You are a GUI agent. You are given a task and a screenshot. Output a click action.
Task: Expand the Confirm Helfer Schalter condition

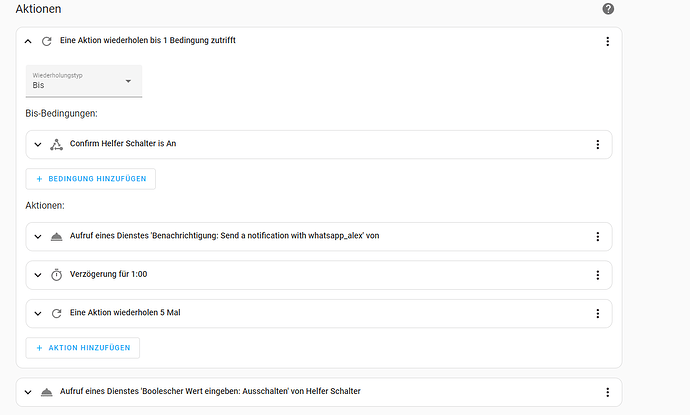pos(38,144)
